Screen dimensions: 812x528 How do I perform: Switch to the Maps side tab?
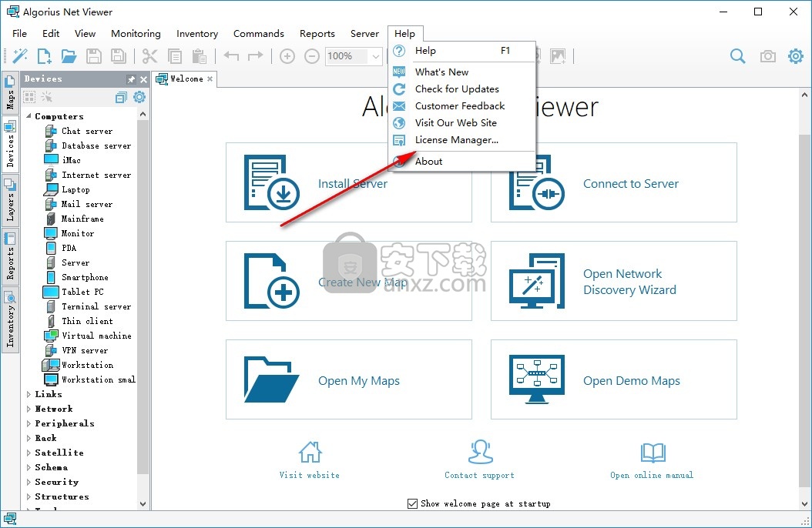pos(10,93)
